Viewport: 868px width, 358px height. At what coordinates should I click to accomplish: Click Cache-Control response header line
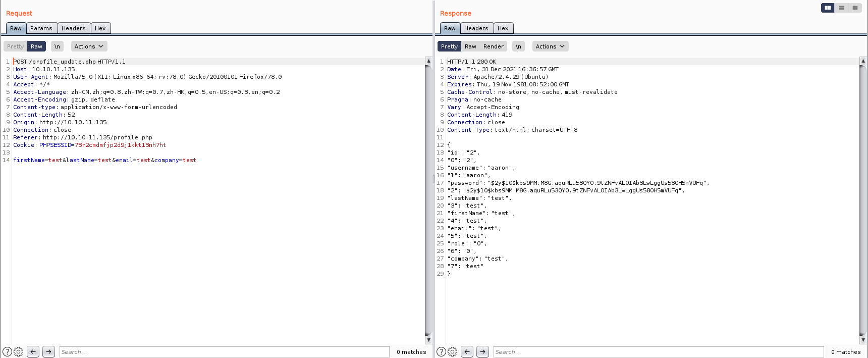[532, 92]
